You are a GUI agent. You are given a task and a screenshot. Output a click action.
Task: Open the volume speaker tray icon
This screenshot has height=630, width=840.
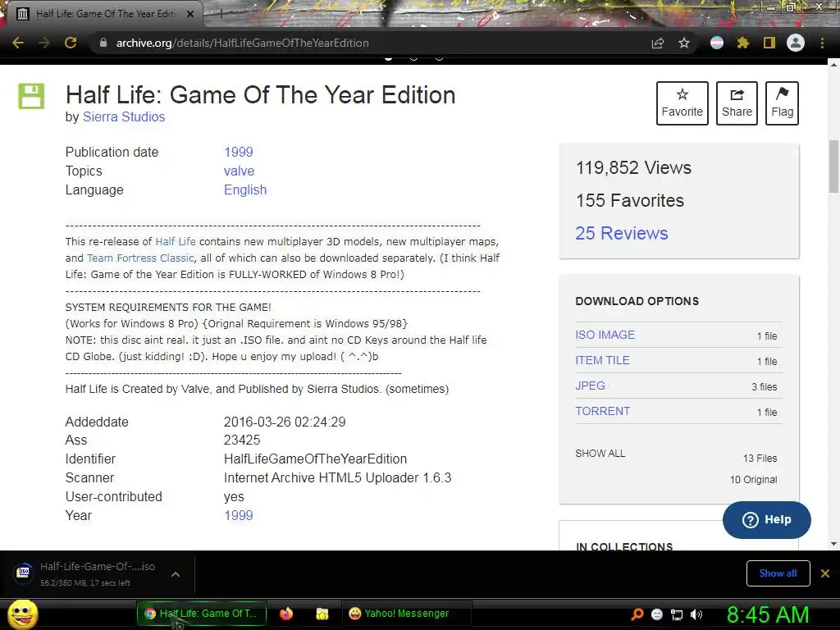point(696,614)
